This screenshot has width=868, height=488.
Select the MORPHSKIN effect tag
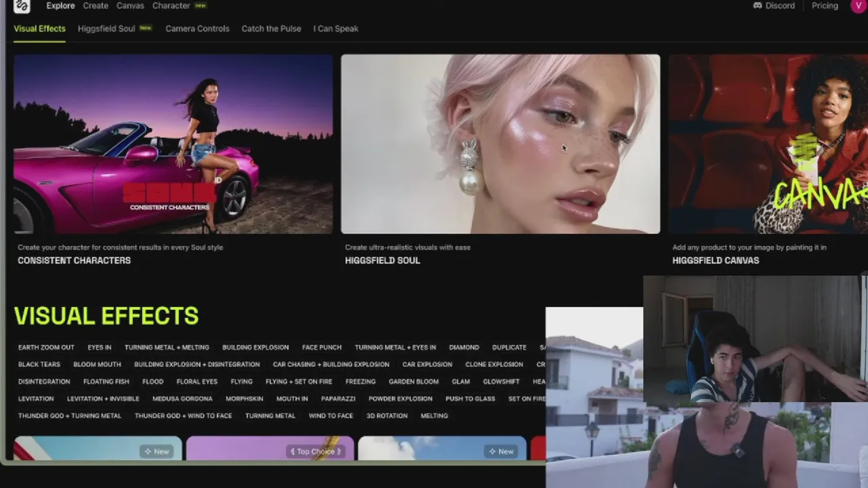tap(244, 399)
